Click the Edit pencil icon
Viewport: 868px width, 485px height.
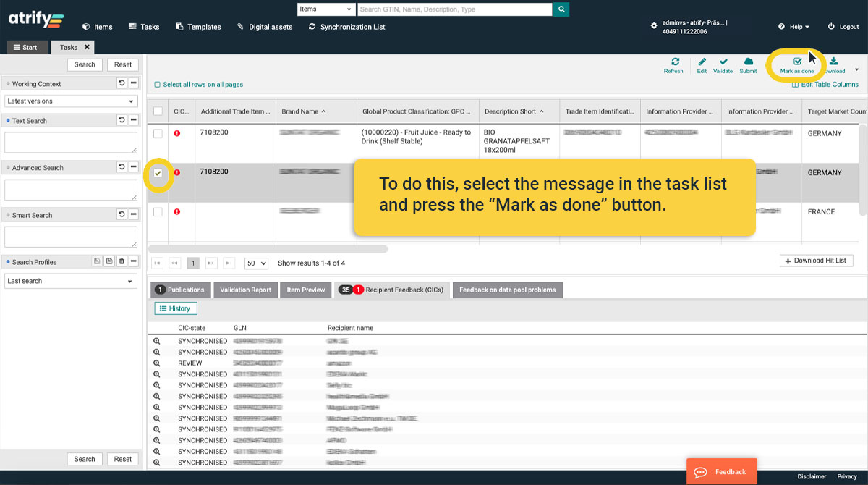(x=702, y=63)
